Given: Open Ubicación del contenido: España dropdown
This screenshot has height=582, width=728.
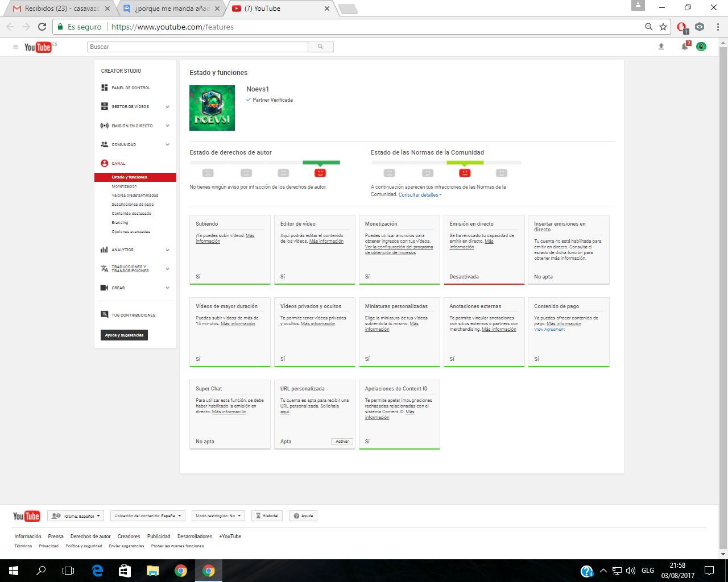Looking at the screenshot, I should [148, 516].
